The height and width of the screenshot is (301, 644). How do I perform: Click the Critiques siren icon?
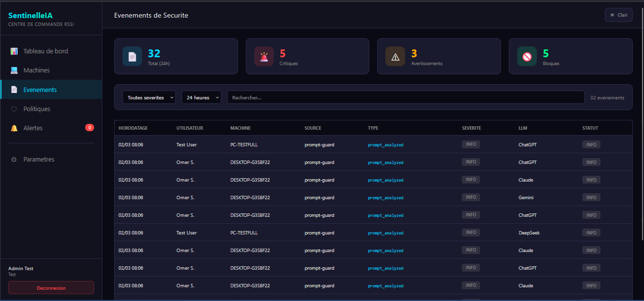tap(264, 56)
